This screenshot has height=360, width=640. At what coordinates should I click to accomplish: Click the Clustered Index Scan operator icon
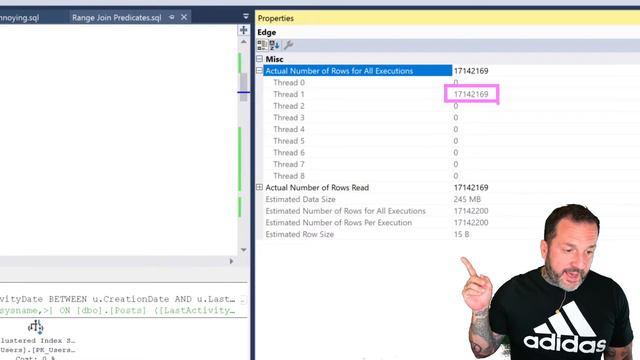(x=36, y=327)
